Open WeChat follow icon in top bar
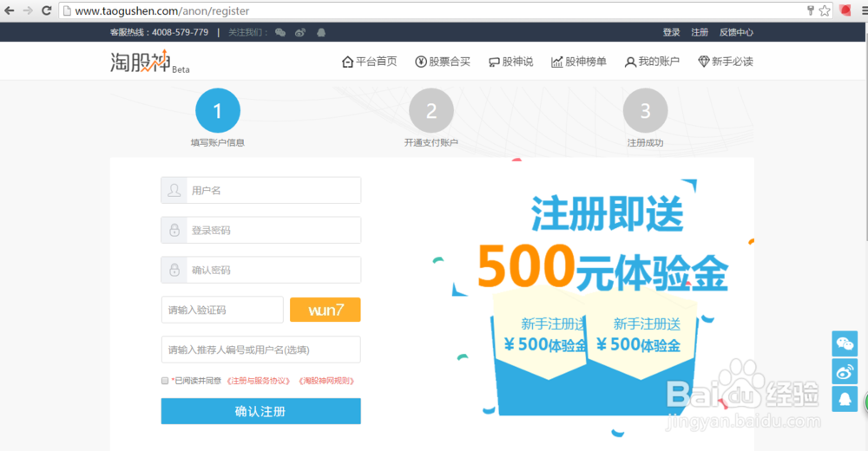This screenshot has width=868, height=451. [x=280, y=33]
